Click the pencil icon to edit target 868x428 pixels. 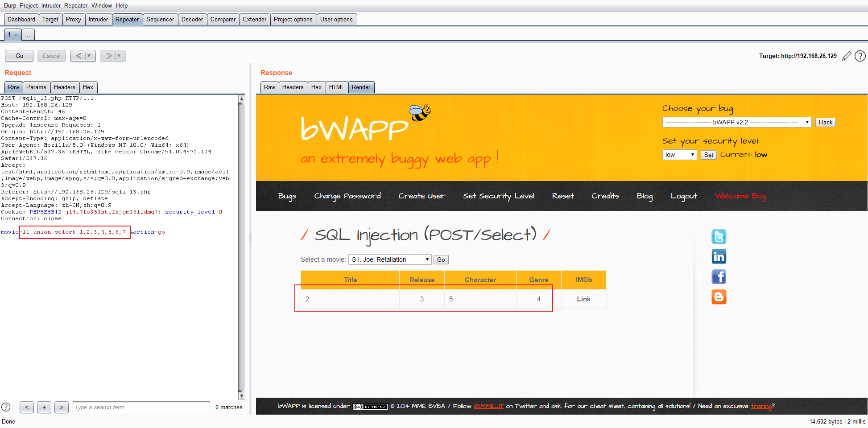tap(847, 56)
